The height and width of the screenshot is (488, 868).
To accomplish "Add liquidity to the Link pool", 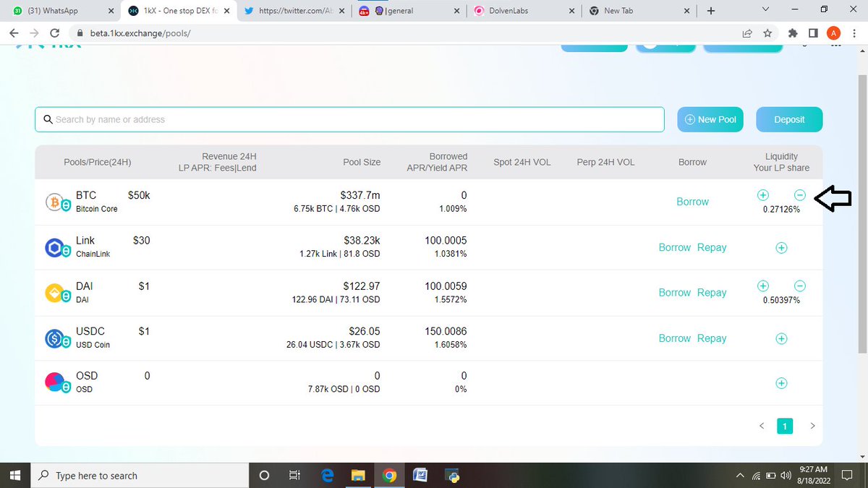I will pyautogui.click(x=781, y=247).
